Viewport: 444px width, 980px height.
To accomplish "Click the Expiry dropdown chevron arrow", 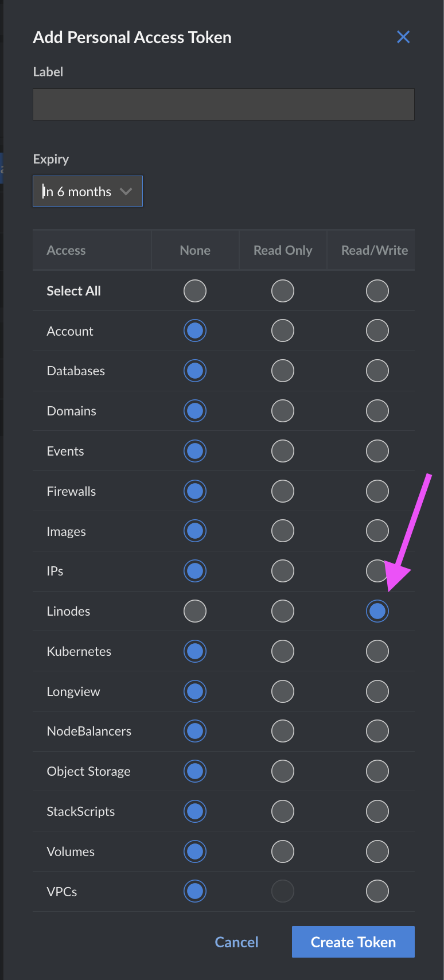I will pos(126,190).
